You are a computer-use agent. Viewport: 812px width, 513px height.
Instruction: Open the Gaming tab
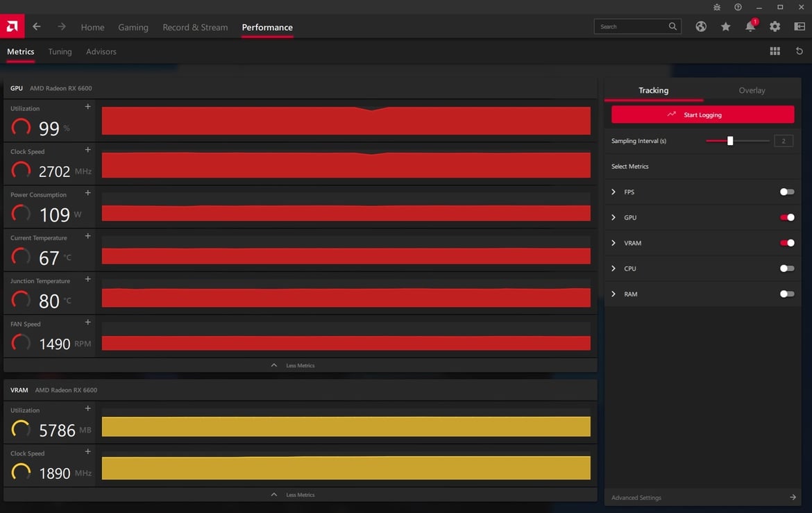coord(133,28)
